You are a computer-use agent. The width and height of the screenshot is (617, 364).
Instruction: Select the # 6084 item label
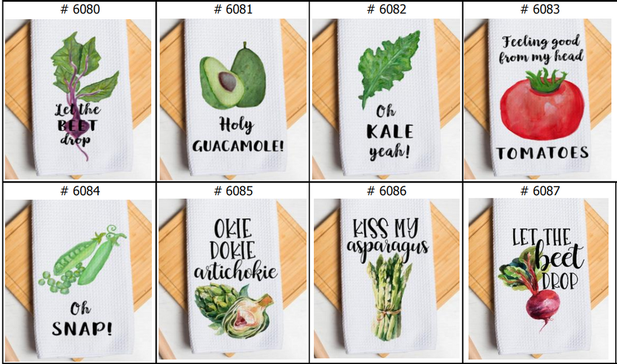[x=80, y=191]
